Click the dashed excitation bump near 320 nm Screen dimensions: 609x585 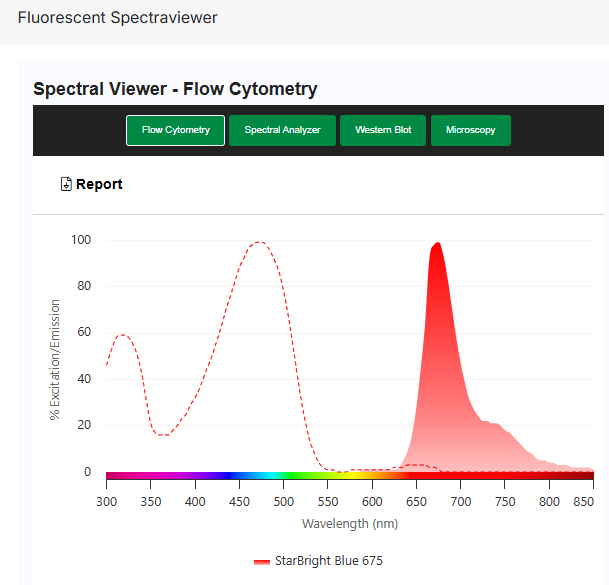pos(122,335)
